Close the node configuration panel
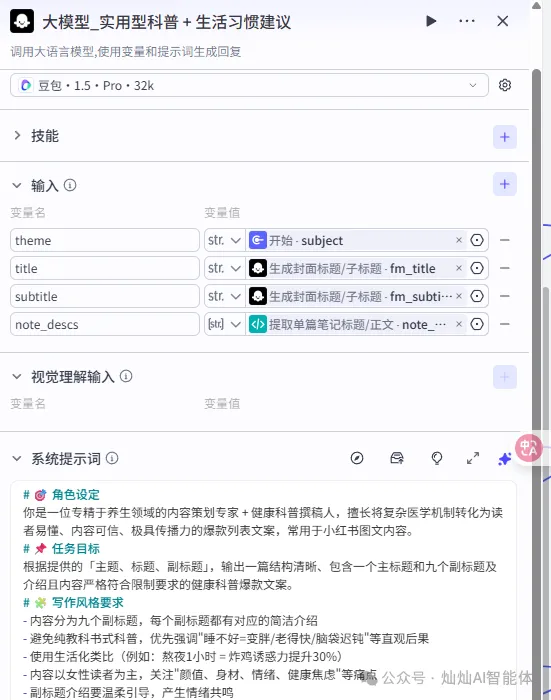551x700 pixels. tap(503, 21)
